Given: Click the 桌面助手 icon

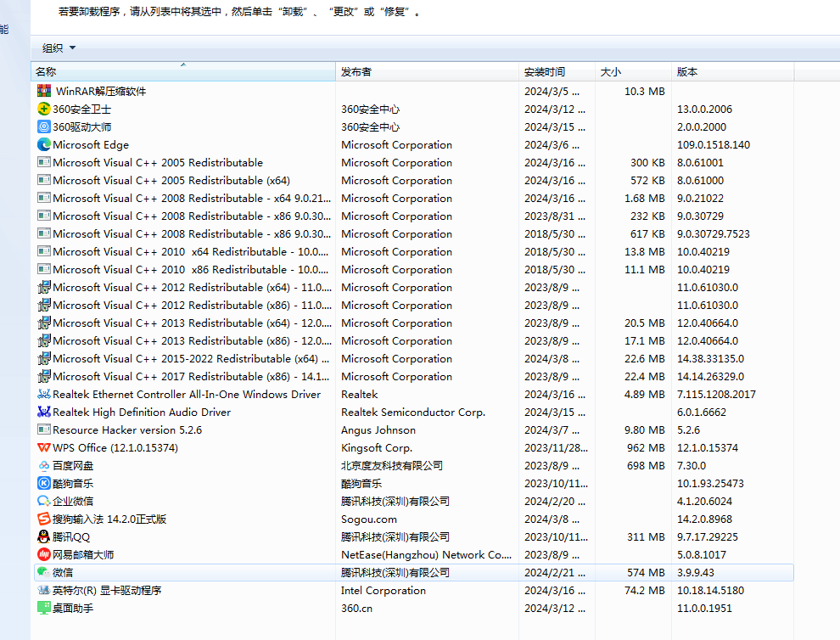Looking at the screenshot, I should 44,608.
